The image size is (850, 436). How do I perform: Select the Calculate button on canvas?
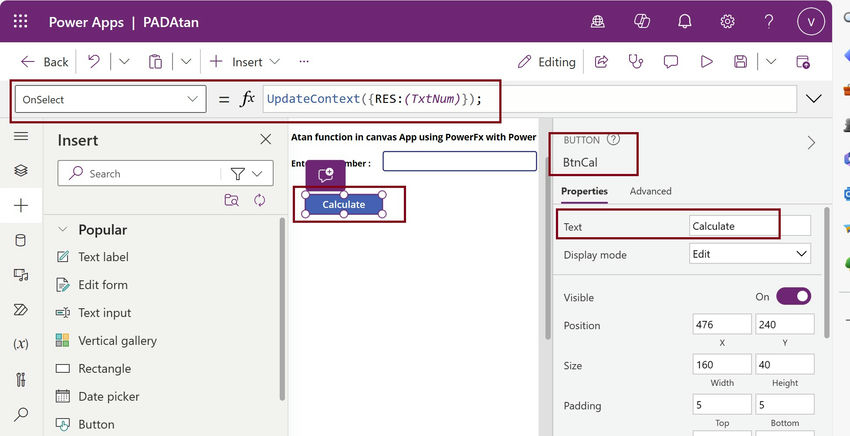pyautogui.click(x=344, y=204)
